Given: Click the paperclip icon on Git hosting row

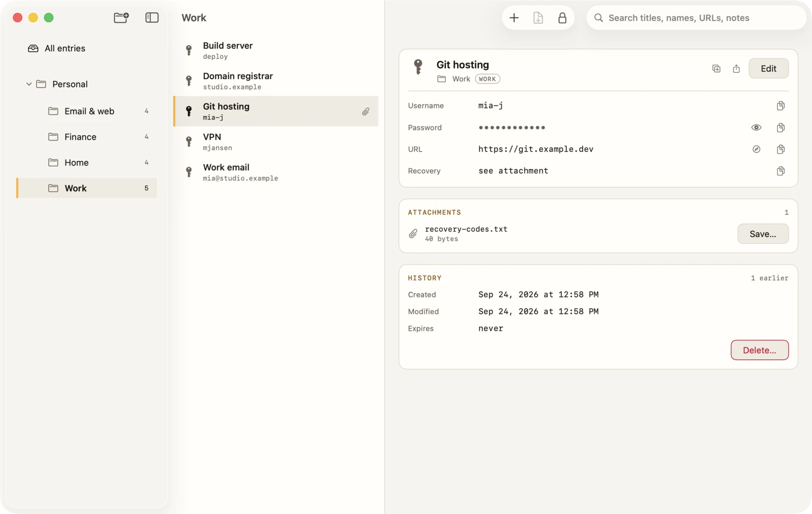Looking at the screenshot, I should [x=365, y=111].
